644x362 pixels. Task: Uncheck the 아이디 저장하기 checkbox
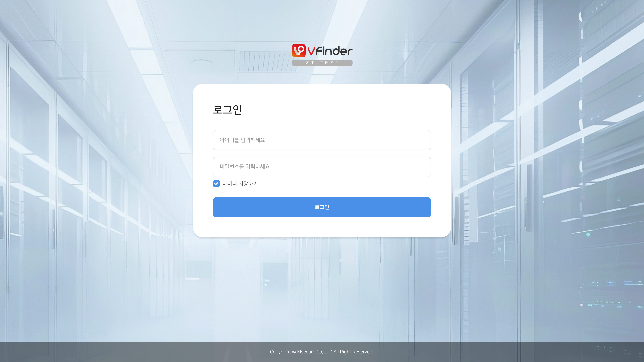pos(216,184)
